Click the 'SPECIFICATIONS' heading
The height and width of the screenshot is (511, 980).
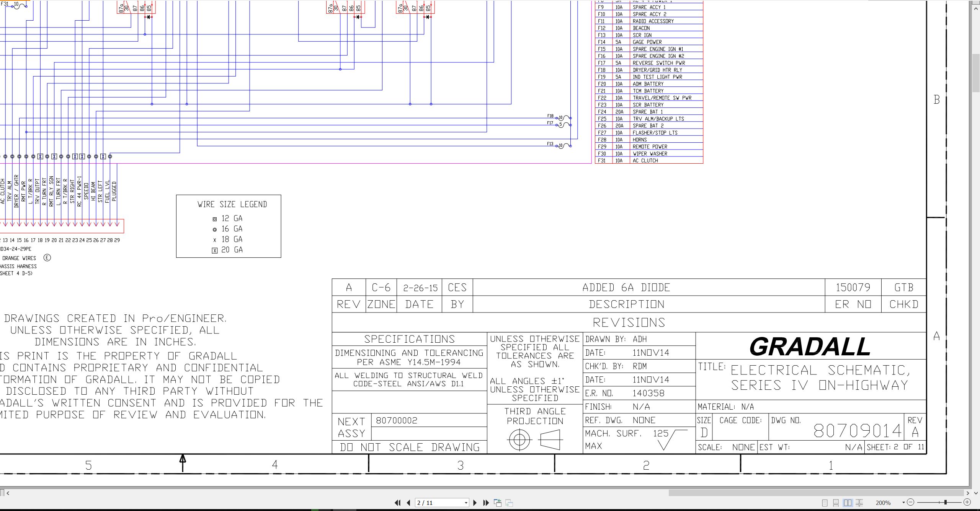tap(409, 339)
